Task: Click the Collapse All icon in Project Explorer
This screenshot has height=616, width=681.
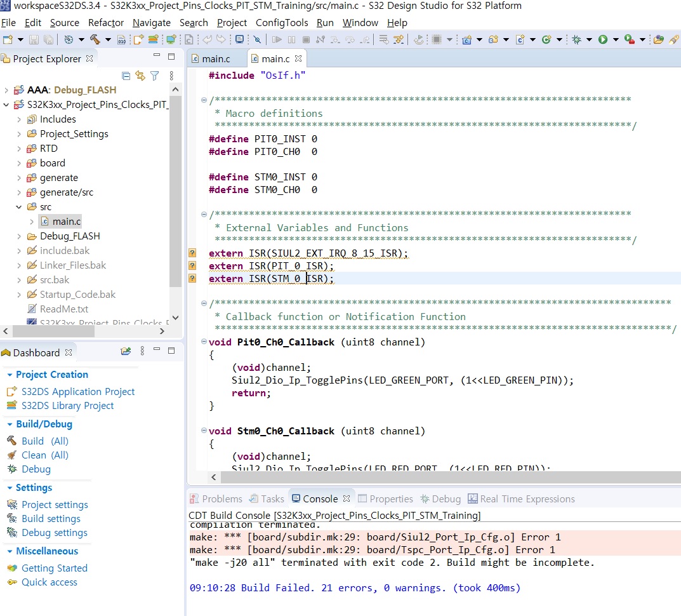Action: 126,76
